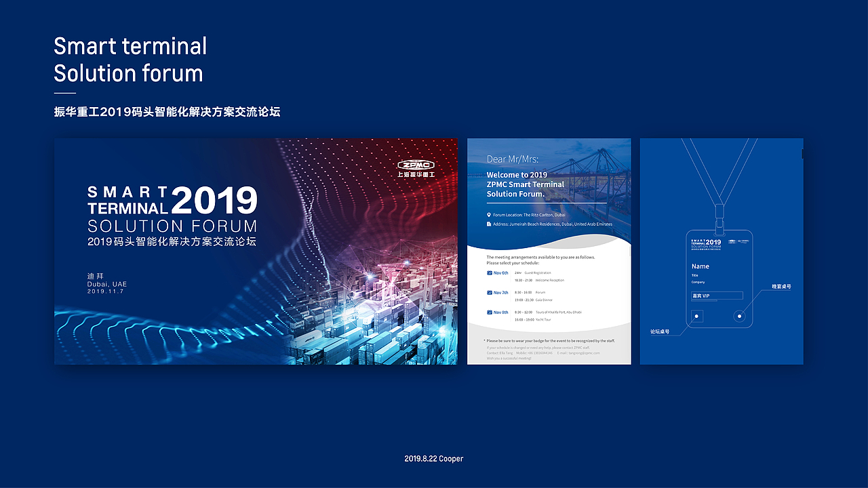Click the "Gala Dinner" schedule entry
Image resolution: width=868 pixels, height=488 pixels.
(x=544, y=300)
